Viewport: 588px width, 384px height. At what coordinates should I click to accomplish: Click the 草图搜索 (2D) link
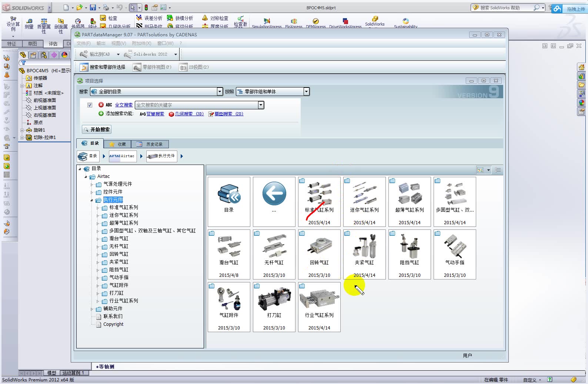[x=229, y=114]
